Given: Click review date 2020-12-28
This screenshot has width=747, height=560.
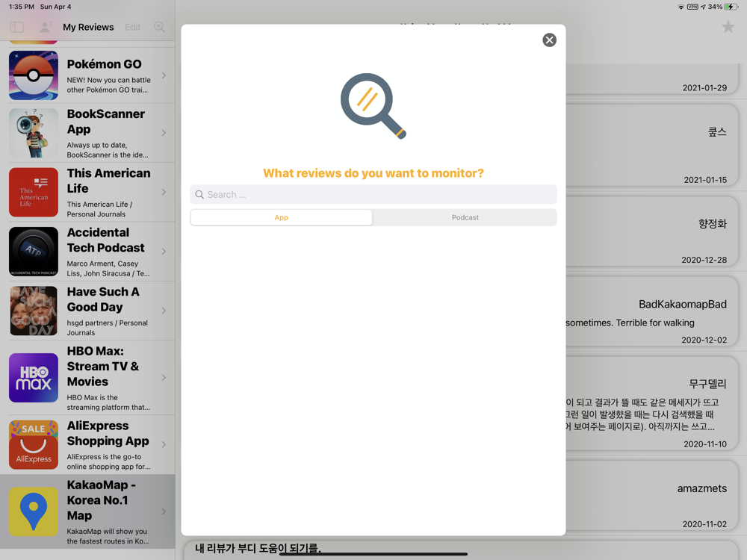Looking at the screenshot, I should pyautogui.click(x=704, y=260).
